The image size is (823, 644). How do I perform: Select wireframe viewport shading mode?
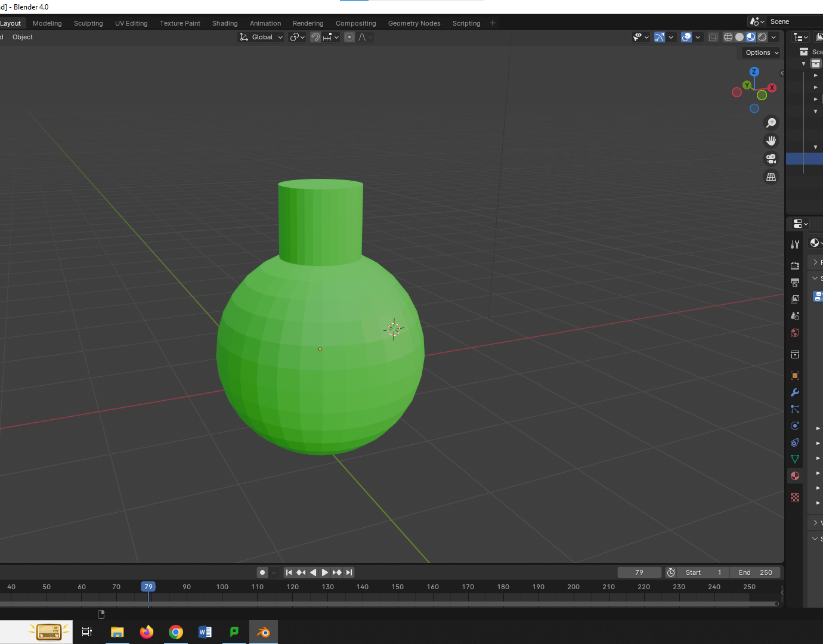click(728, 37)
